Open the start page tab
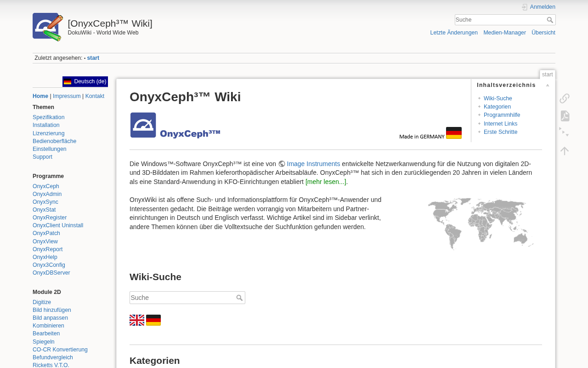588x368 pixels. coord(548,75)
